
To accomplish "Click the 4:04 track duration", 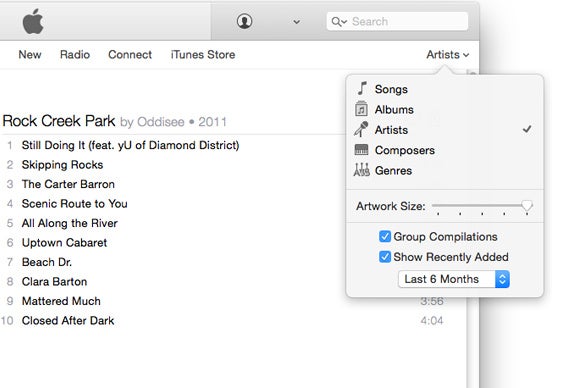I will [432, 320].
